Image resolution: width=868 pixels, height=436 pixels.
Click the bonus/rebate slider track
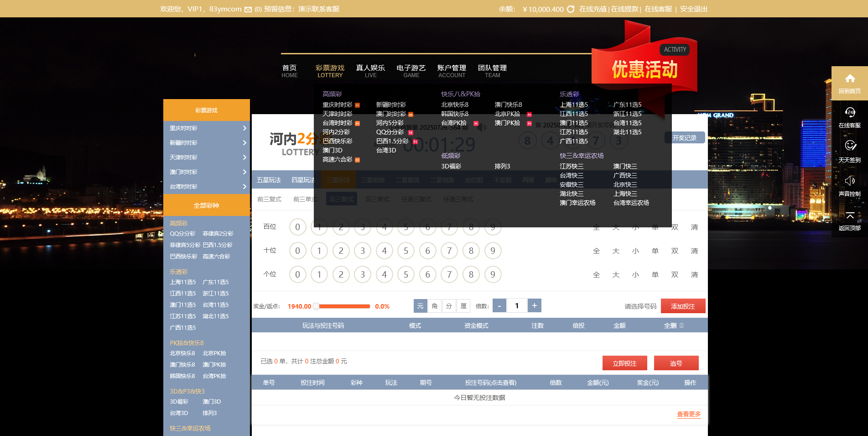344,306
